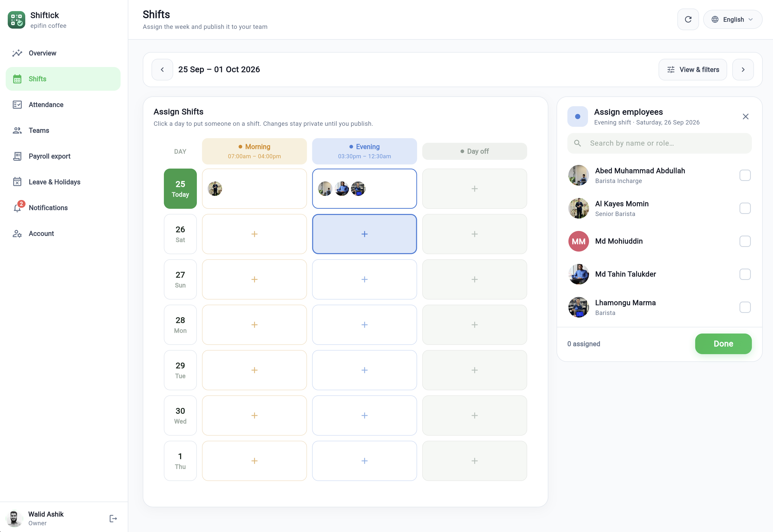Add a day off on Thu 1
This screenshot has width=773, height=532.
click(x=474, y=461)
